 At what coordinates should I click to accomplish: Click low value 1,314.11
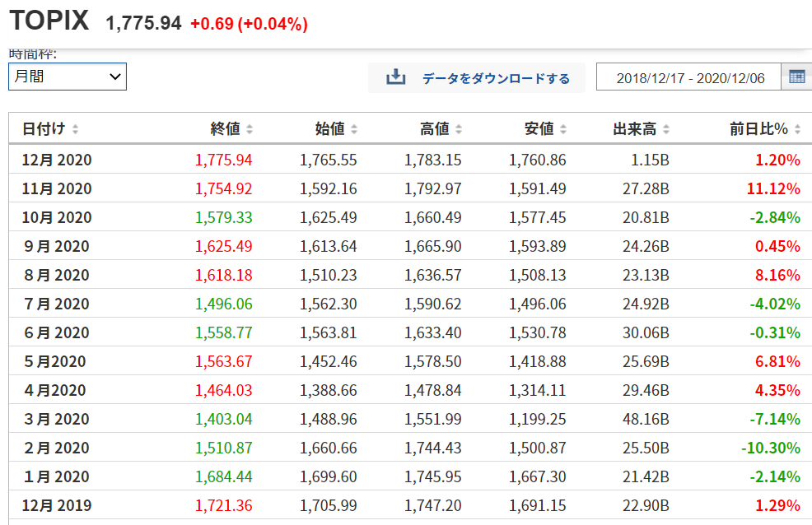pos(538,391)
